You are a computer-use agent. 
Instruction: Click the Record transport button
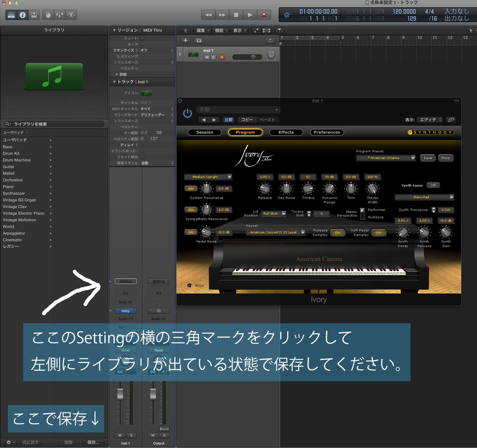click(x=264, y=15)
